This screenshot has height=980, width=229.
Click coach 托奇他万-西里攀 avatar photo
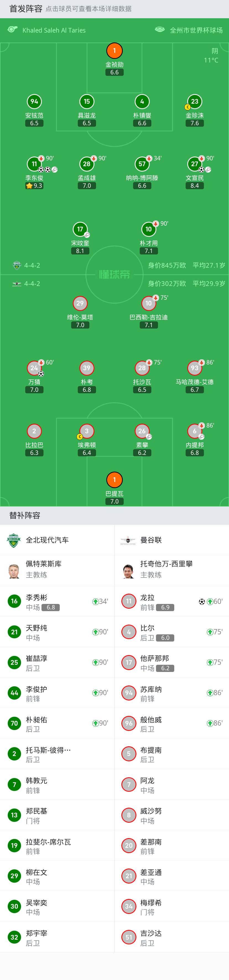click(x=129, y=571)
